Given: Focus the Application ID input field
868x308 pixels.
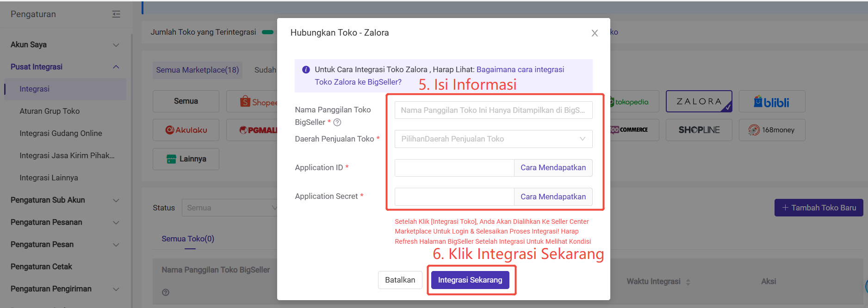Looking at the screenshot, I should coord(454,168).
